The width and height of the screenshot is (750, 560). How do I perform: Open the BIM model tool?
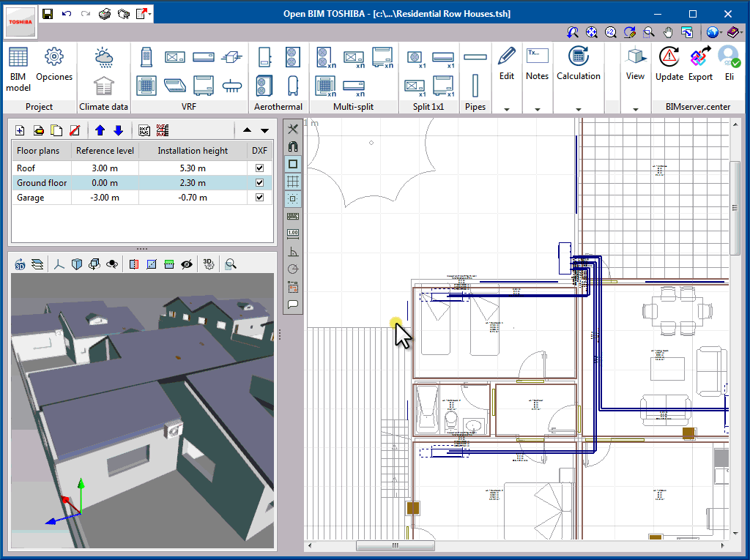point(18,64)
